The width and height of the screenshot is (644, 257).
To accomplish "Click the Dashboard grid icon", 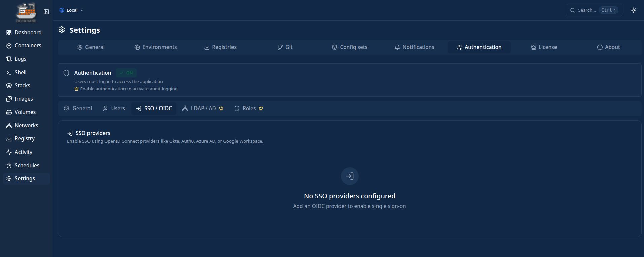I will click(9, 33).
